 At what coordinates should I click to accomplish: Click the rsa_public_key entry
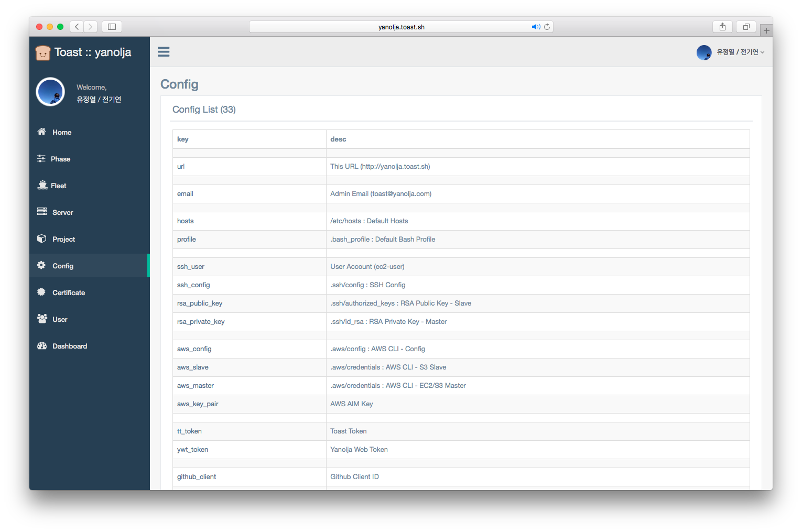tap(250, 303)
